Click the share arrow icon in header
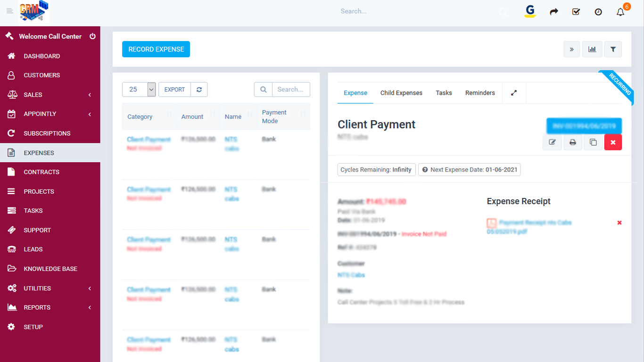Viewport: 644px width, 362px height. click(554, 12)
